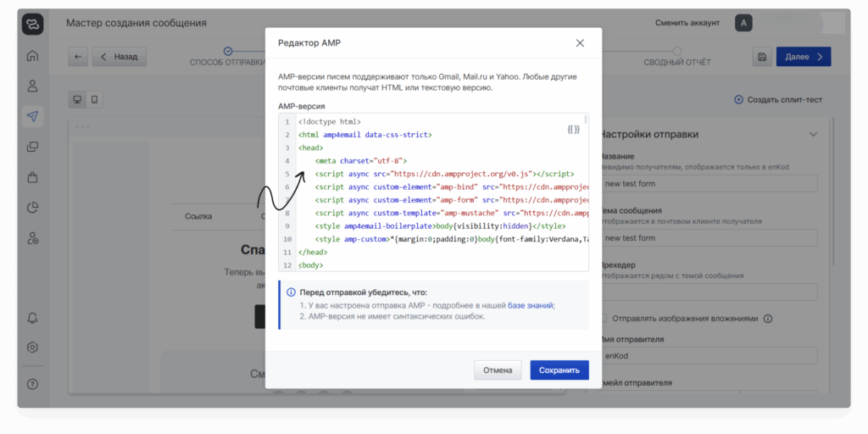Open the user avatar "A" menu
868x434 pixels.
743,23
